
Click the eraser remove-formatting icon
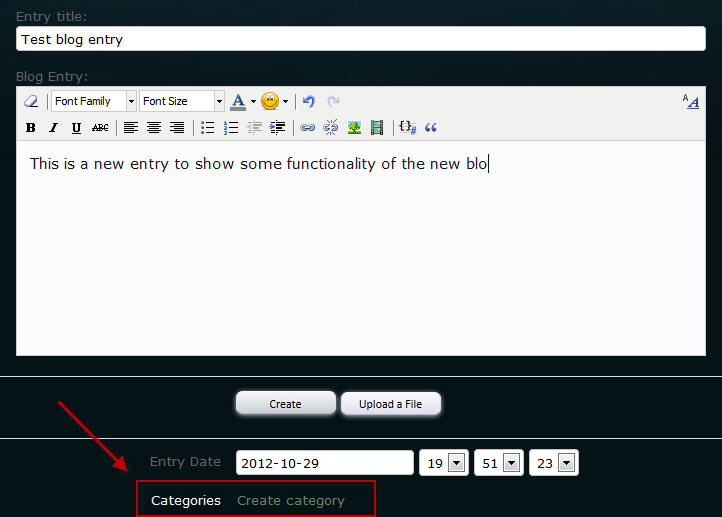(x=31, y=101)
